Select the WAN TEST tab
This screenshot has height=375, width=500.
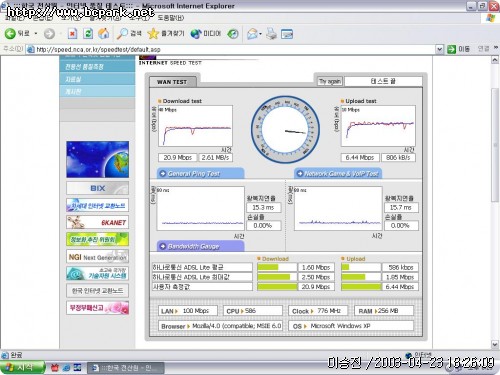click(x=172, y=82)
